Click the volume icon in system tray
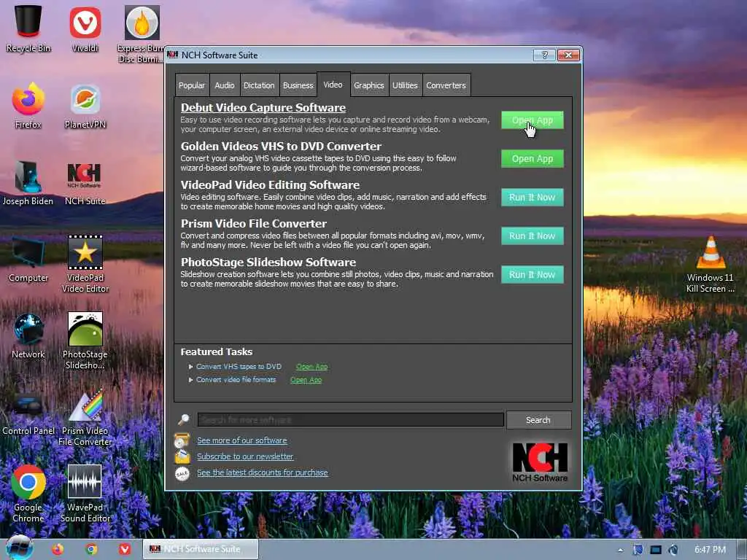747x560 pixels. point(673,550)
